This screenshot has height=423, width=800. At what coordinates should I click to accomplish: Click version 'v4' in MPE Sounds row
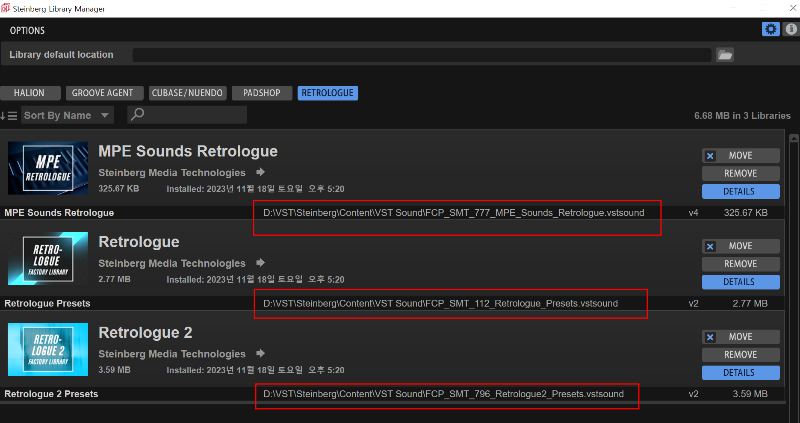[x=693, y=213]
